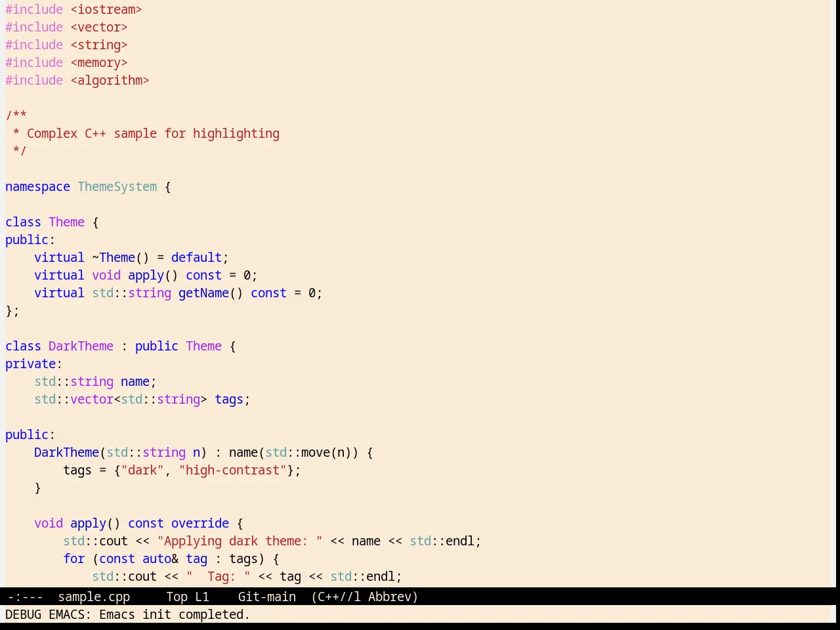Viewport: 840px width, 630px height.
Task: Place cursor on '#include <iostream>' line
Action: (x=73, y=9)
